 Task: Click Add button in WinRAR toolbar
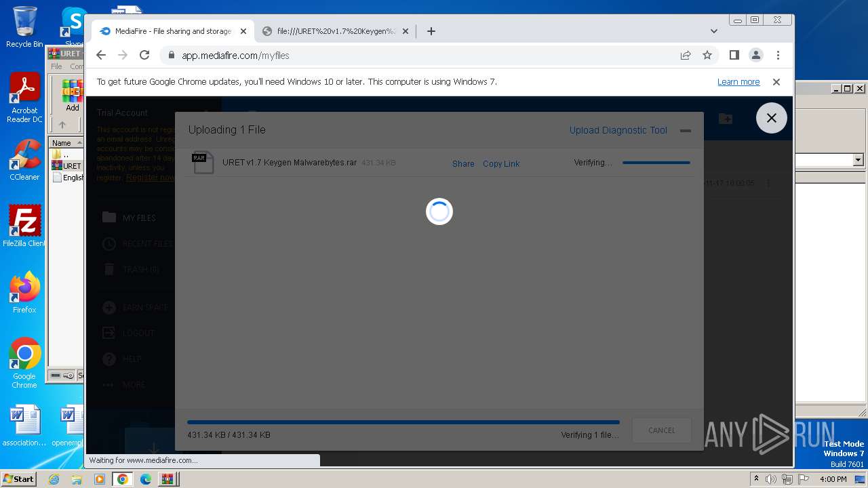click(x=72, y=96)
